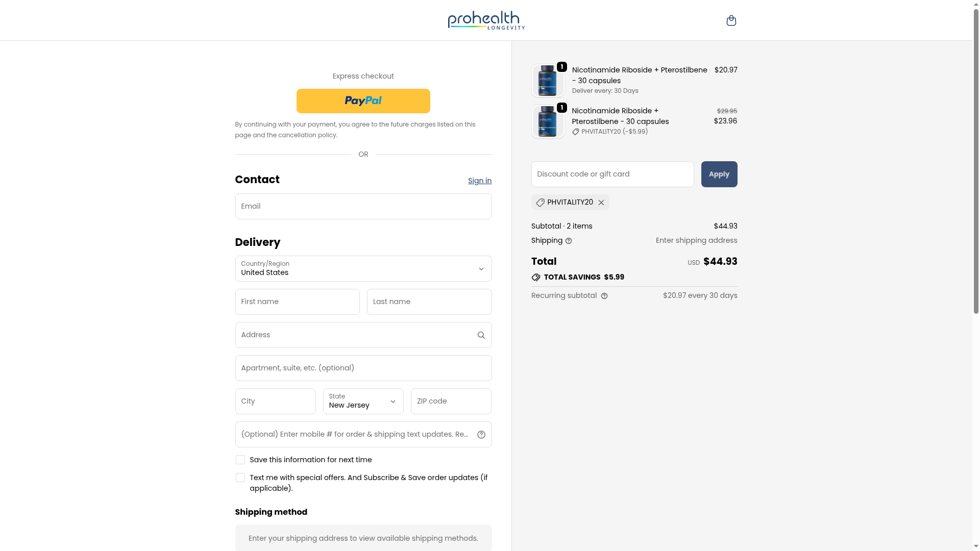The height and width of the screenshot is (551, 980).
Task: Open the Country/Region dropdown
Action: 363,269
